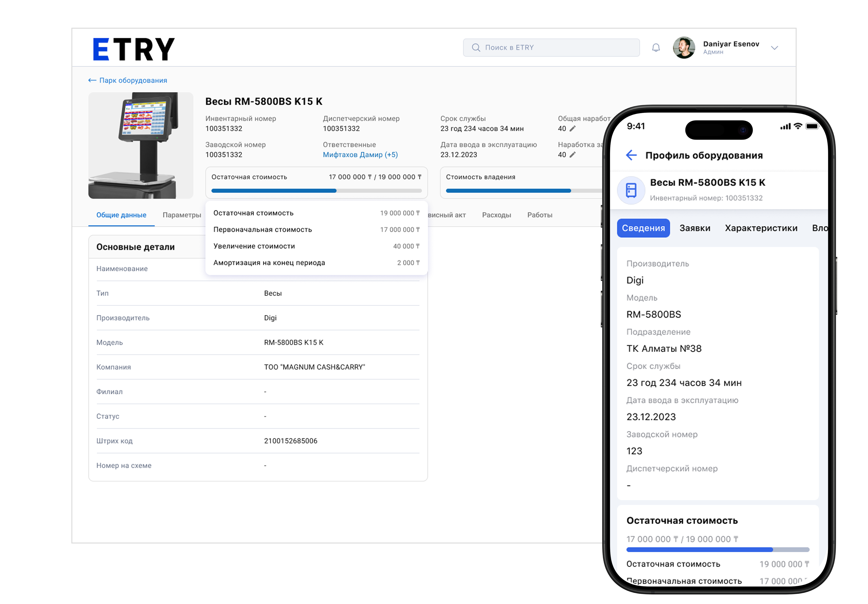Click the Остаточная стоимость progress bar

point(316,190)
